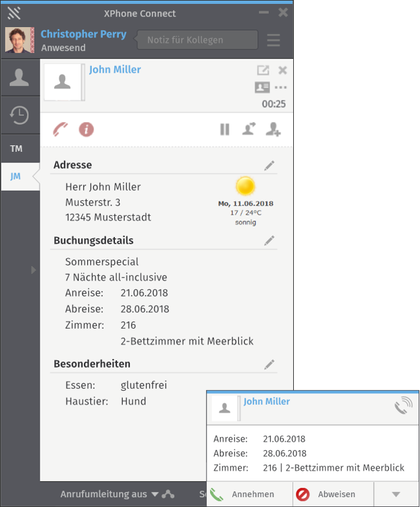Hang up the call with the red handset

[61, 129]
